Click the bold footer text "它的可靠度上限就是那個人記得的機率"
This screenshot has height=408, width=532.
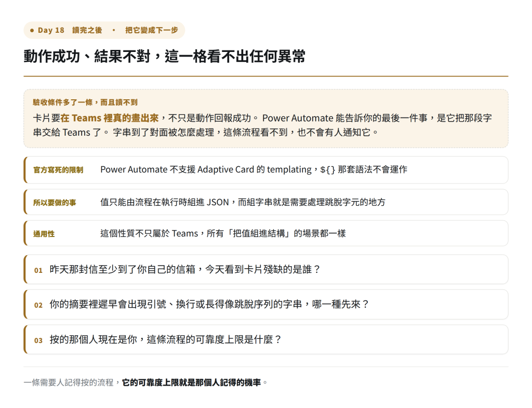[191, 383]
